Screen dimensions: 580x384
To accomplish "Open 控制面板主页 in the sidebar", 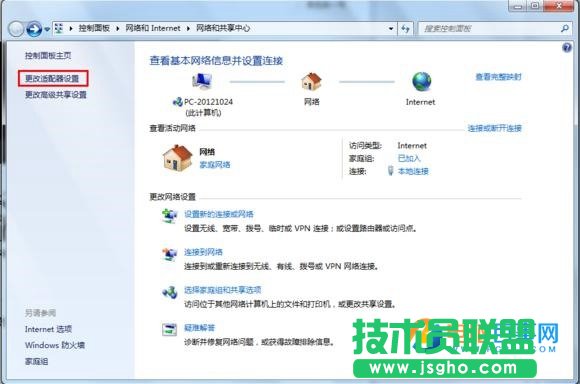I will click(48, 55).
